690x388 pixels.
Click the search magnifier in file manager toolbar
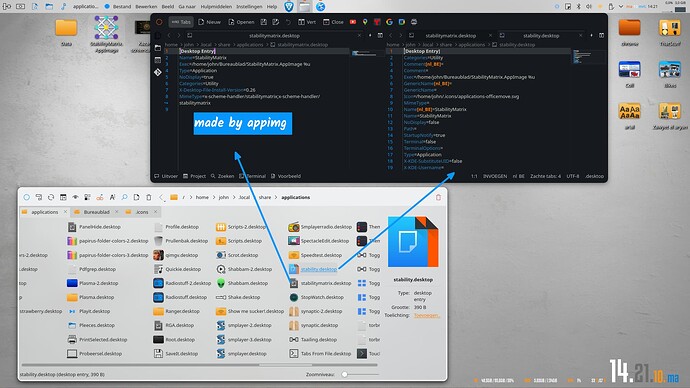click(124, 197)
